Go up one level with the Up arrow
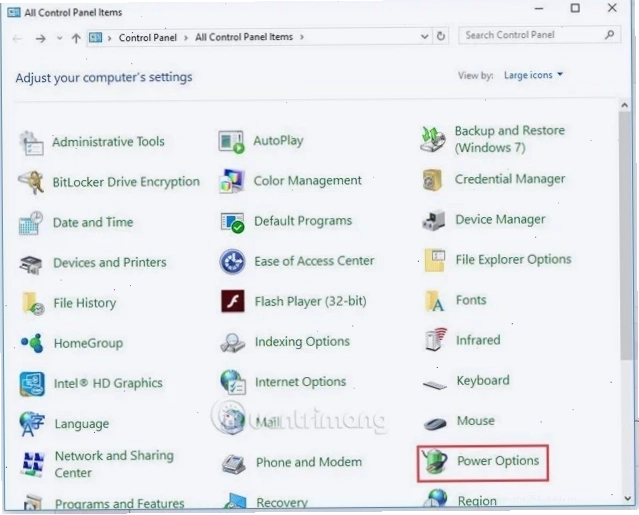 [76, 38]
